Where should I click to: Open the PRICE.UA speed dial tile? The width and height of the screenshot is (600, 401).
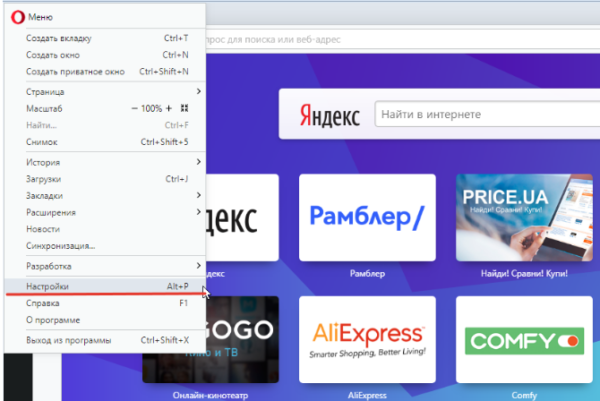524,217
